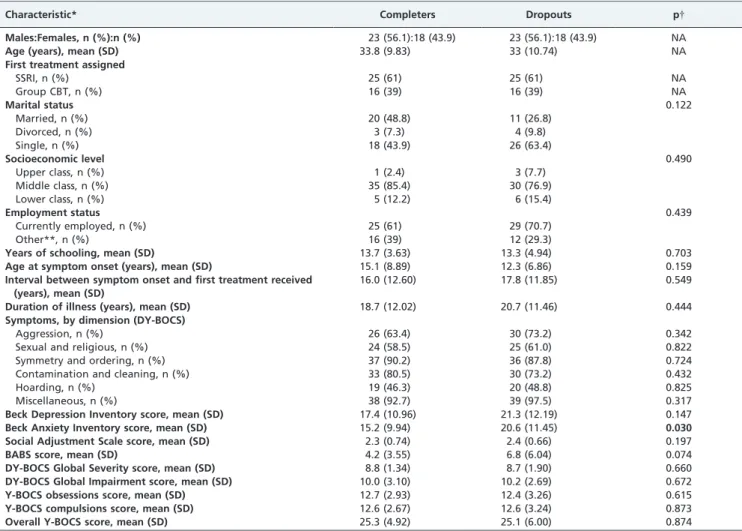Click 'Interval between symptom onset and first treatment received'

coord(159,280)
